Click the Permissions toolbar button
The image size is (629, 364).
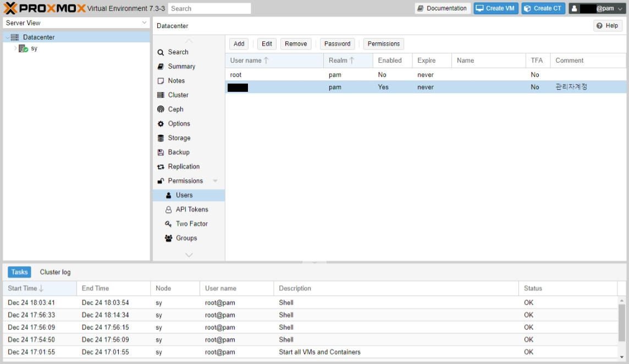pyautogui.click(x=383, y=44)
